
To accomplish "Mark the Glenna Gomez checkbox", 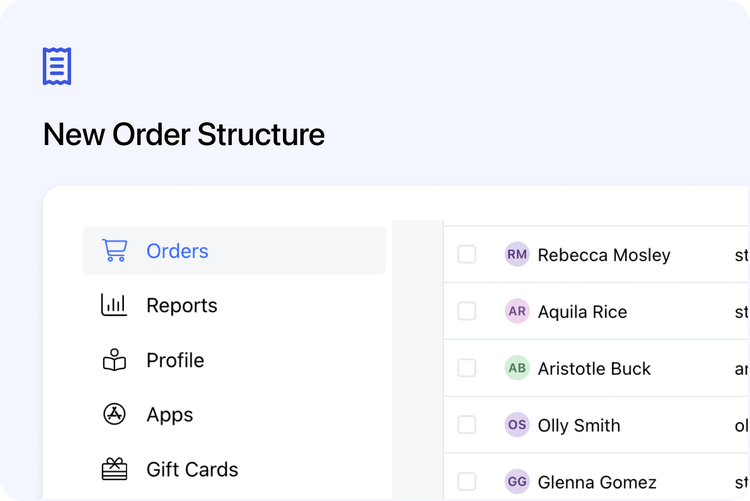I will click(x=467, y=481).
